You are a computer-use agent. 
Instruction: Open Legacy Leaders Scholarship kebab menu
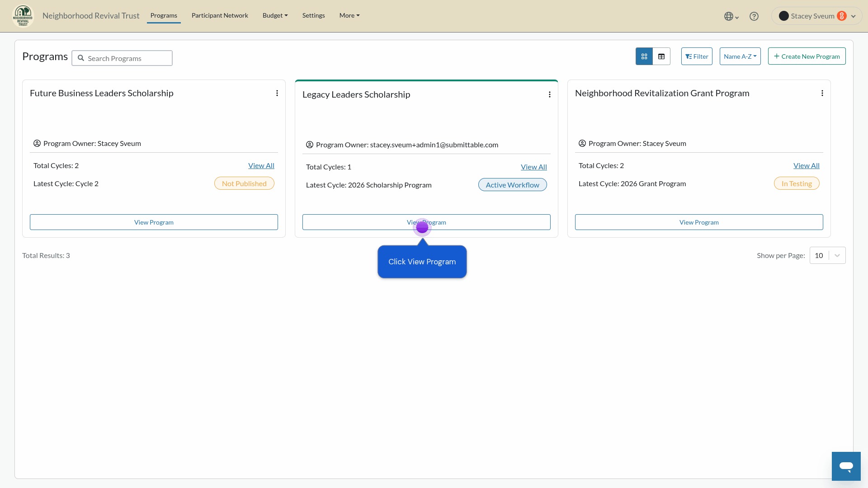(550, 94)
